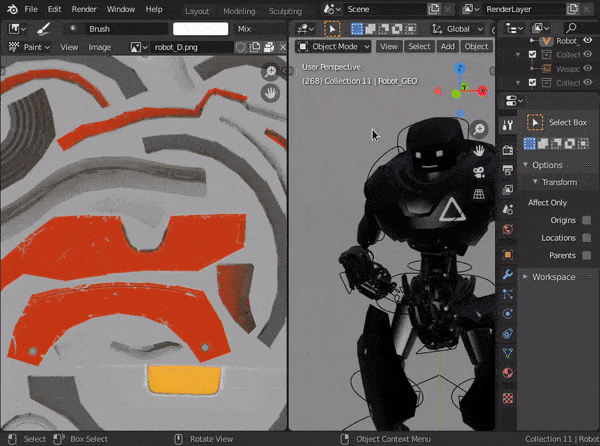Open the View Layer properties tab
This screenshot has height=446, width=600.
point(508,190)
